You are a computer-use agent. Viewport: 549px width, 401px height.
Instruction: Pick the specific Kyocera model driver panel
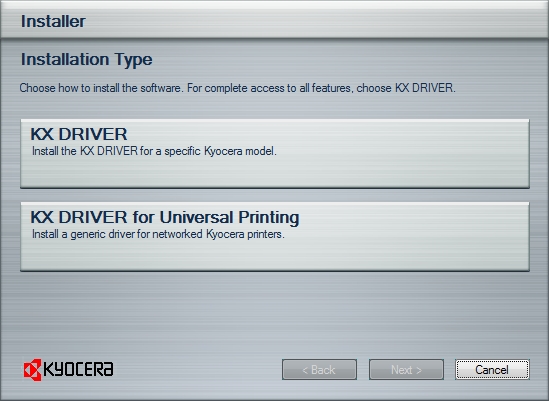click(275, 153)
